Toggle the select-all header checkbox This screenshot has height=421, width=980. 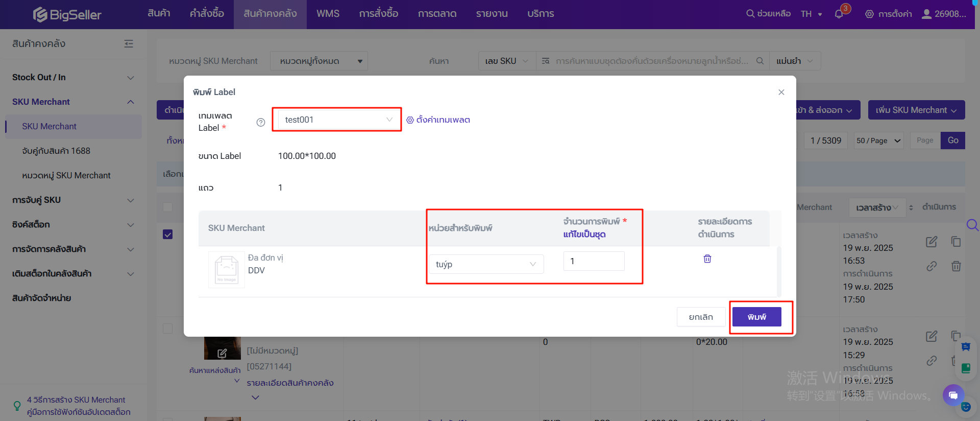pos(167,207)
